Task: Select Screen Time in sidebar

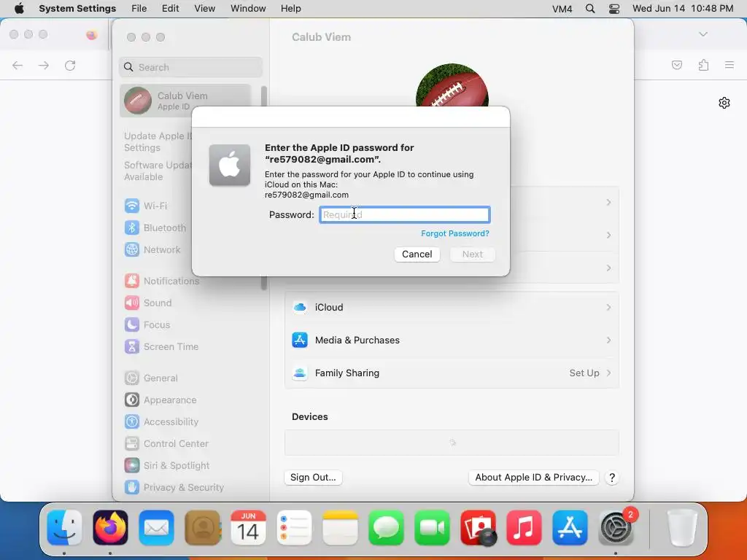Action: 161,346
